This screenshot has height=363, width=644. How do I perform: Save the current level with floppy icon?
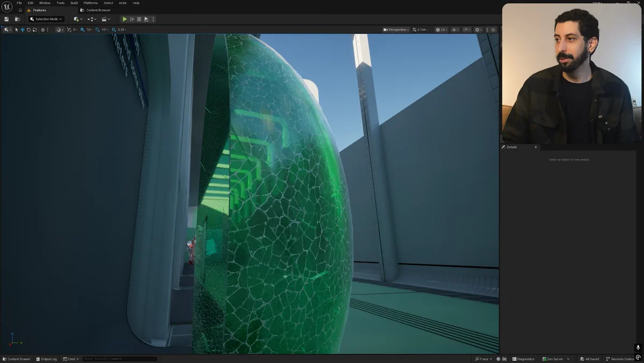tap(6, 19)
